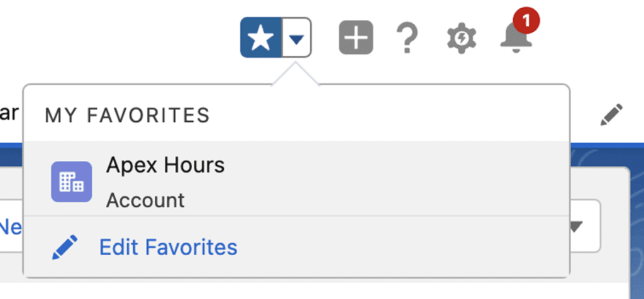Open the Setup gear icon
Screen dimensions: 644x299
461,39
